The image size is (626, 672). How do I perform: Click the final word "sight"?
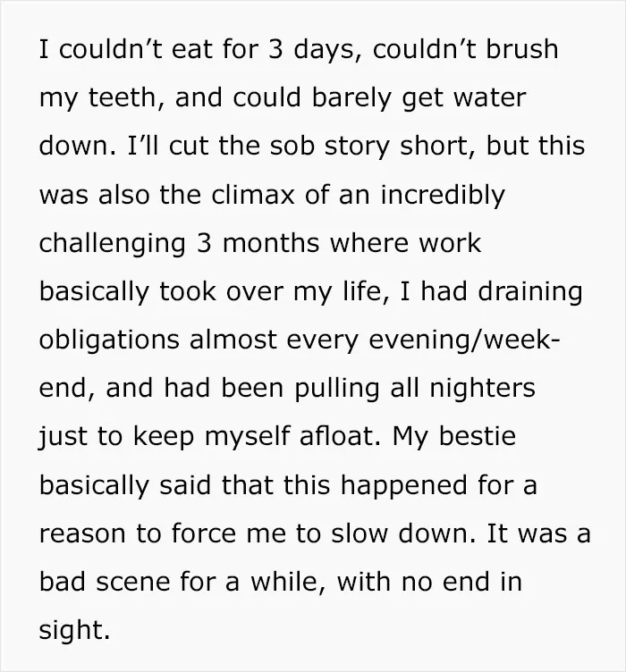coord(71,632)
